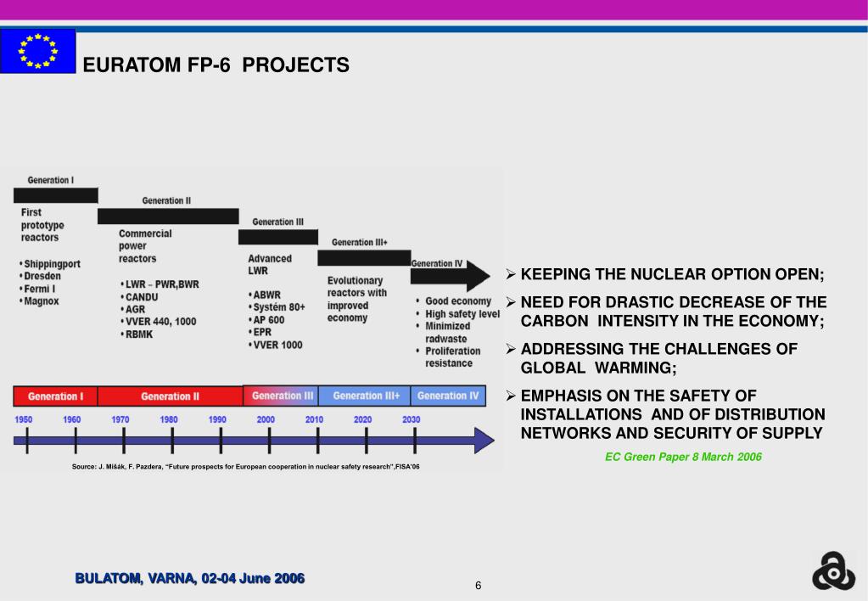Click the black bar under Generation I heading
Screen dimensions: 868x601
pyautogui.click(x=56, y=195)
